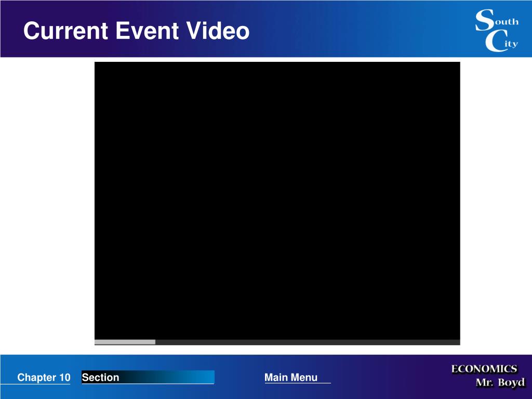Click the South City logo
The image size is (532, 399).
point(497,30)
